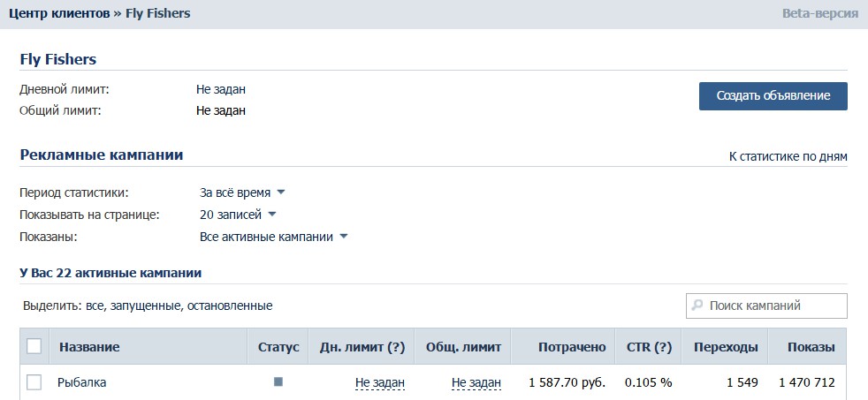
Task: Select stopped campaigns via 'остановленные' link
Action: click(x=231, y=306)
